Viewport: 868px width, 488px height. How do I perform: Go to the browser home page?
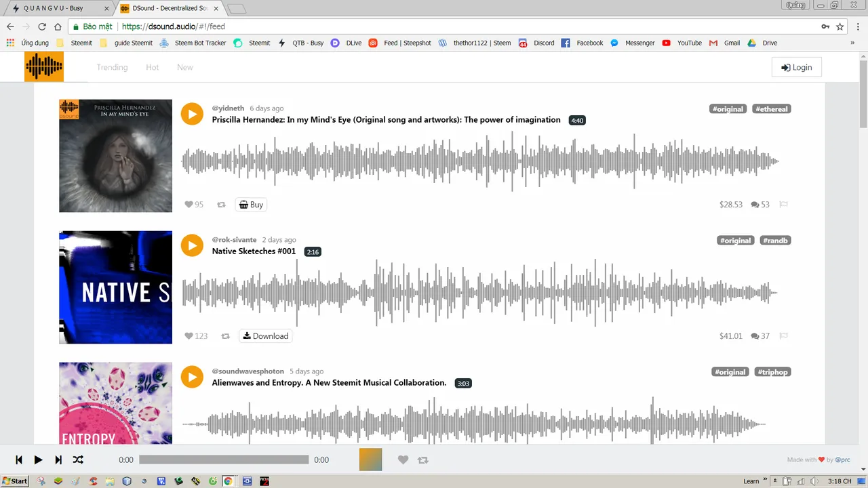[x=58, y=26]
